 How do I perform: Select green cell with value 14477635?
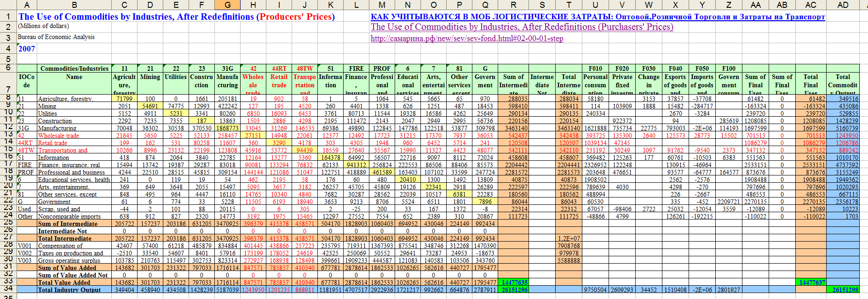pyautogui.click(x=515, y=282)
